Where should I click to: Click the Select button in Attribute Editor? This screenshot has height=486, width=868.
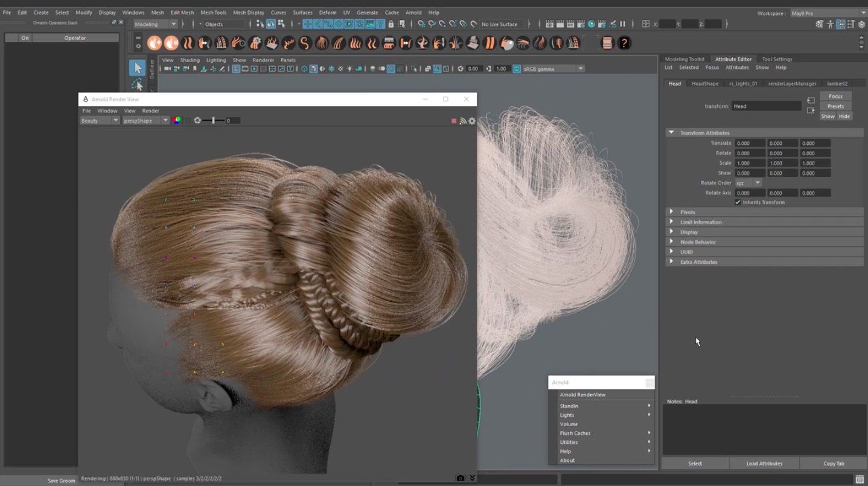695,464
